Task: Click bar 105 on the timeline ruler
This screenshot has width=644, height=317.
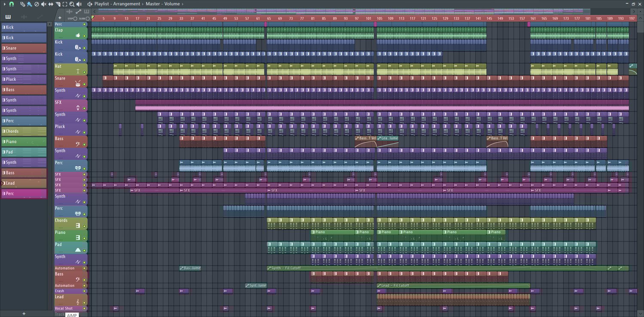Action: [x=380, y=18]
